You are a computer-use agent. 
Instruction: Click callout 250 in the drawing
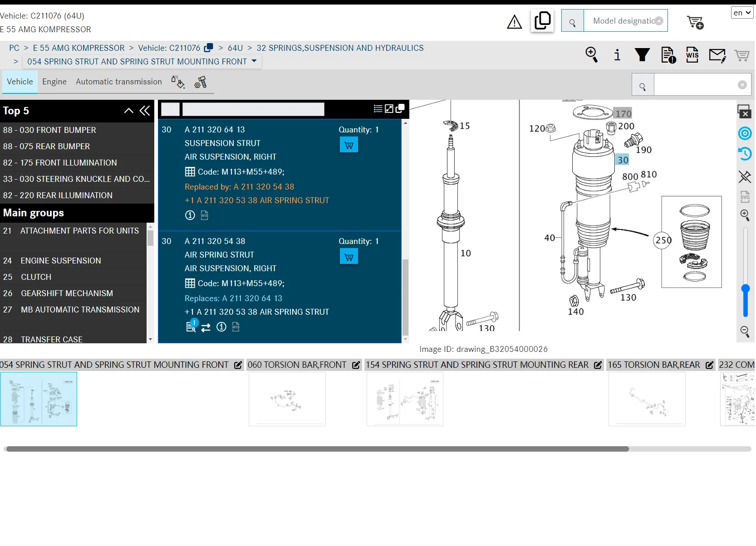coord(663,240)
